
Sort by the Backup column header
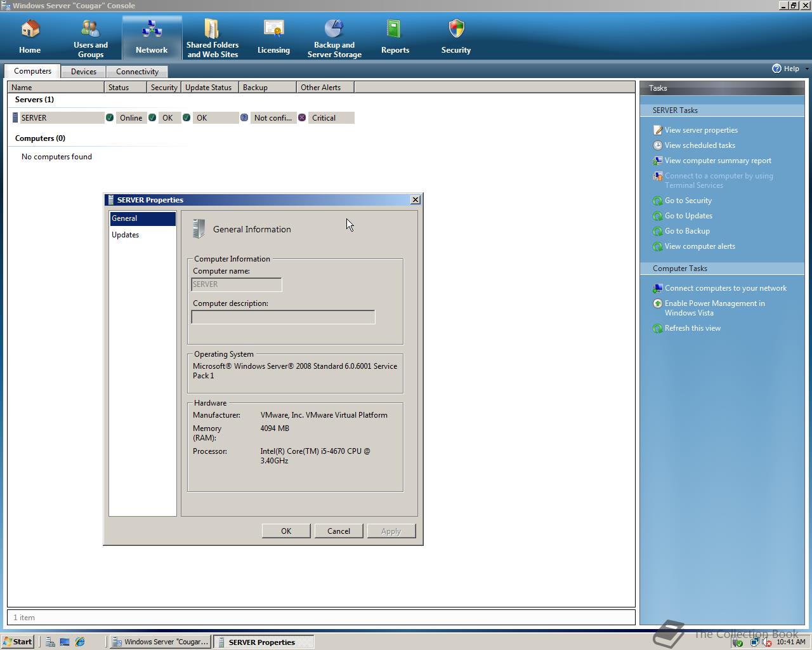click(268, 88)
